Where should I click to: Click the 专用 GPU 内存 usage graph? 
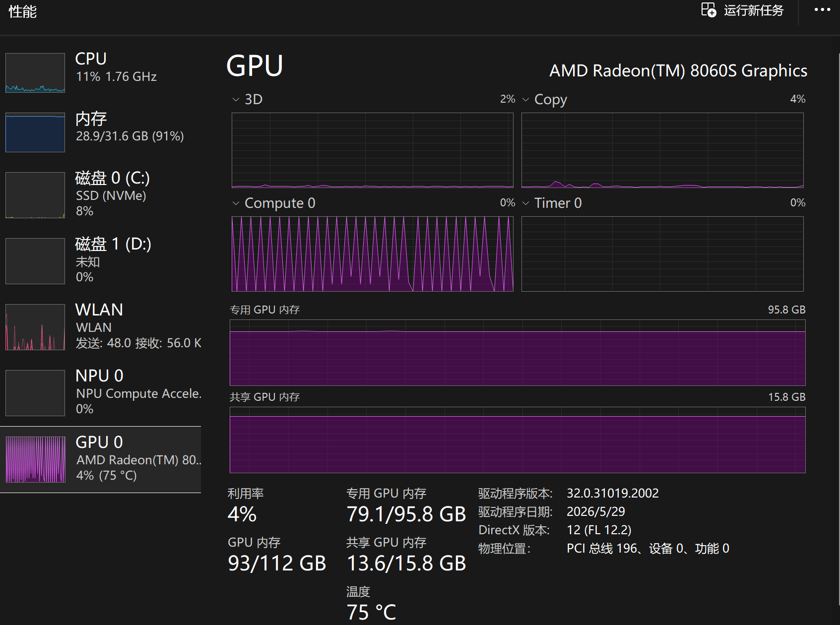coord(517,353)
